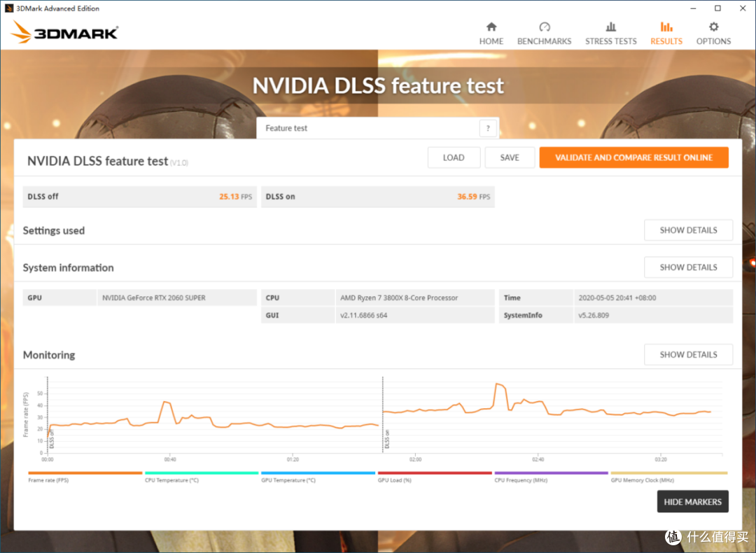Click the LOAD button
The height and width of the screenshot is (553, 756).
(453, 157)
